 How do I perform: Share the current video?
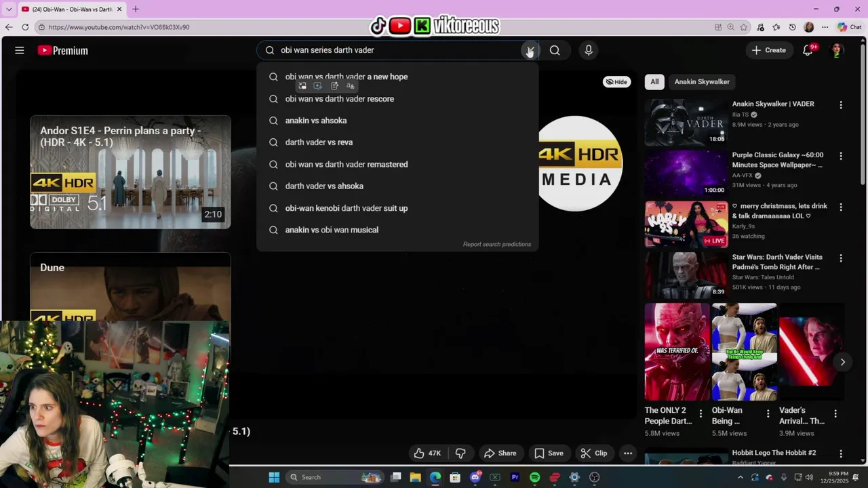pos(500,453)
